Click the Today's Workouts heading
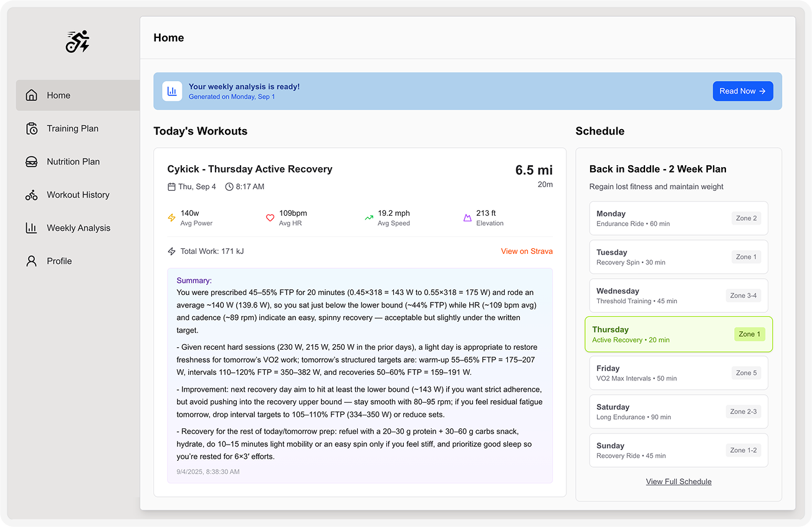The height and width of the screenshot is (527, 812). (x=201, y=131)
